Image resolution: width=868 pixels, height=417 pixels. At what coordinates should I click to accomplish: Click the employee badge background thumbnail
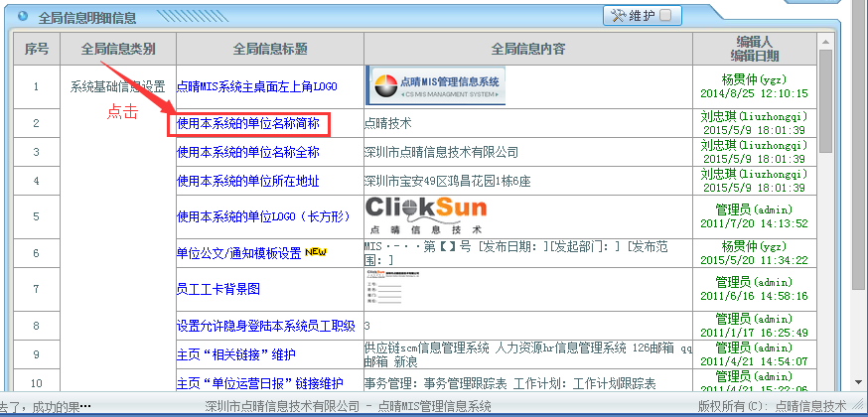[x=390, y=288]
